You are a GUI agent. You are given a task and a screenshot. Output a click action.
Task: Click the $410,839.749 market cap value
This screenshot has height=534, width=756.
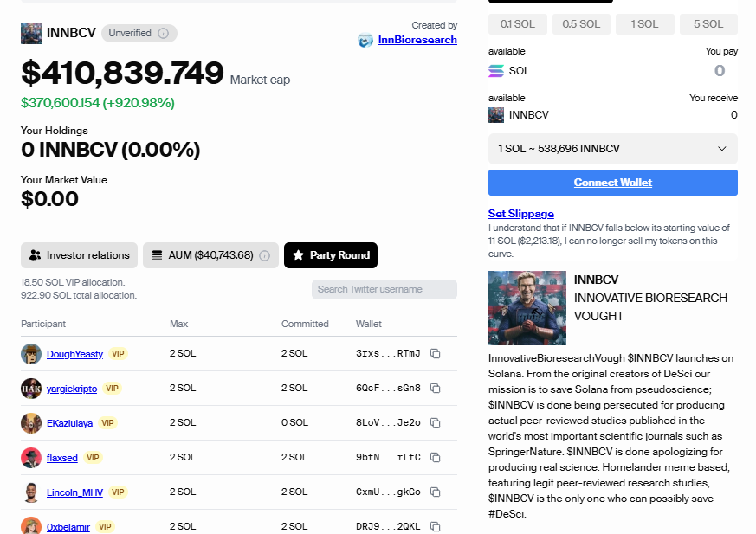(122, 74)
